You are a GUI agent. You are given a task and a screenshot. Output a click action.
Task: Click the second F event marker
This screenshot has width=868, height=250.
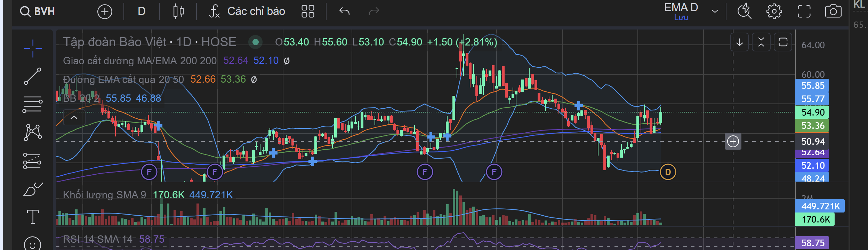click(x=215, y=172)
